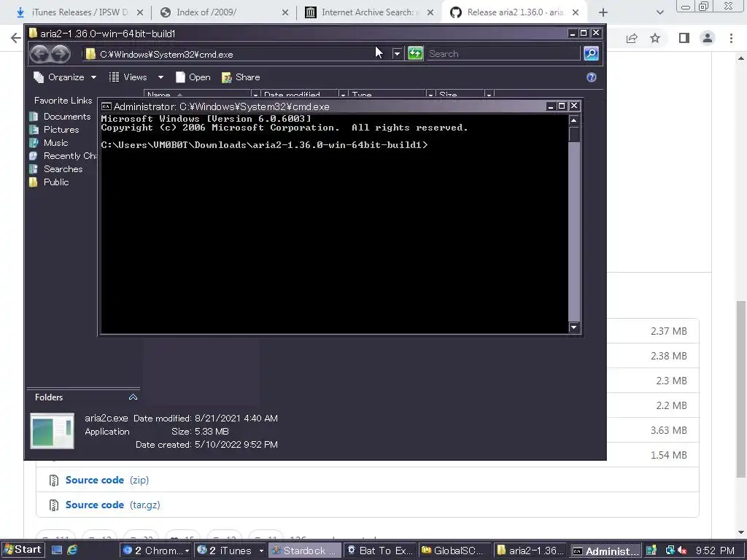
Task: Toggle Chrome side panel
Action: point(684,38)
